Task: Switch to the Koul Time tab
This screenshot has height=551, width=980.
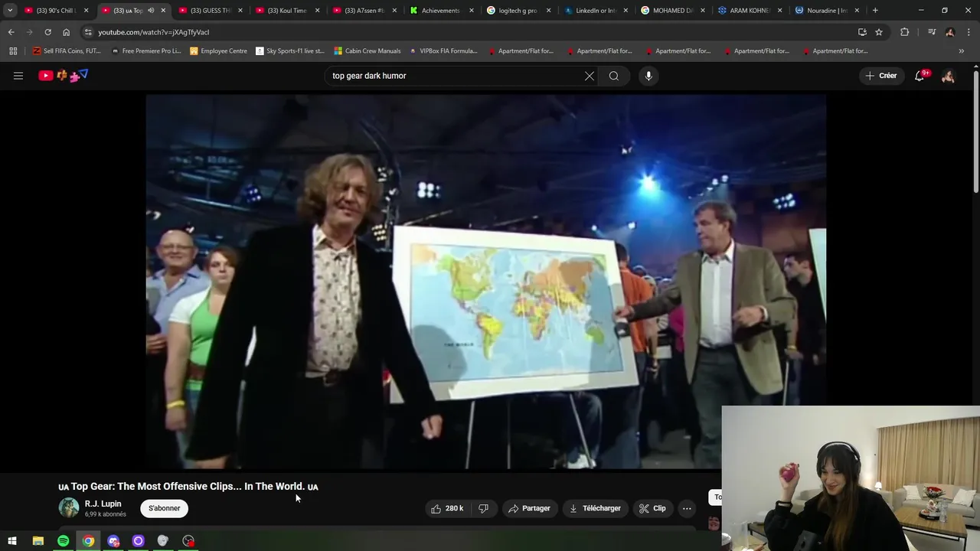Action: click(x=286, y=11)
